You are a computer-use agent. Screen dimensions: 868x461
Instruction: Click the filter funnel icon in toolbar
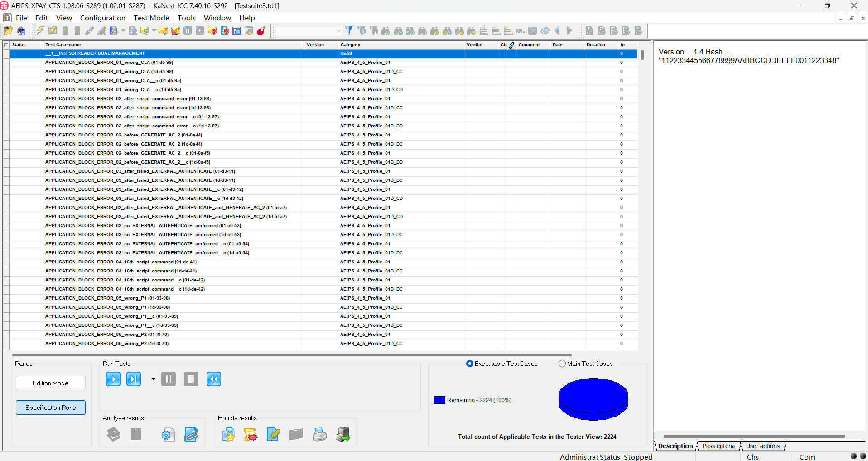coord(349,31)
